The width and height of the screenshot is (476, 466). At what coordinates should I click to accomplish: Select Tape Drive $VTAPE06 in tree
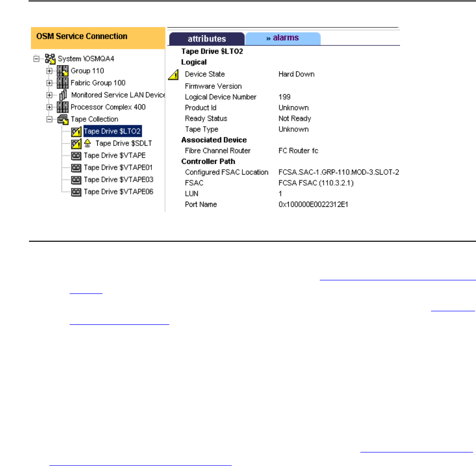pos(119,192)
